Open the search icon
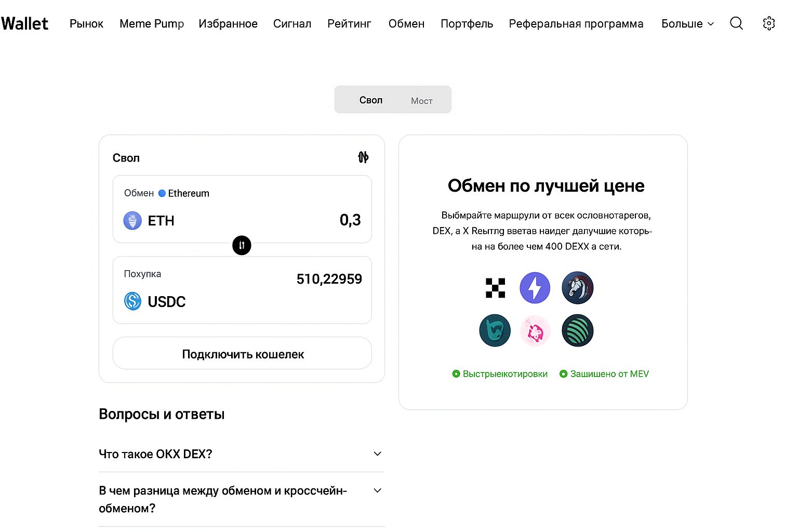798x532 pixels. tap(736, 23)
